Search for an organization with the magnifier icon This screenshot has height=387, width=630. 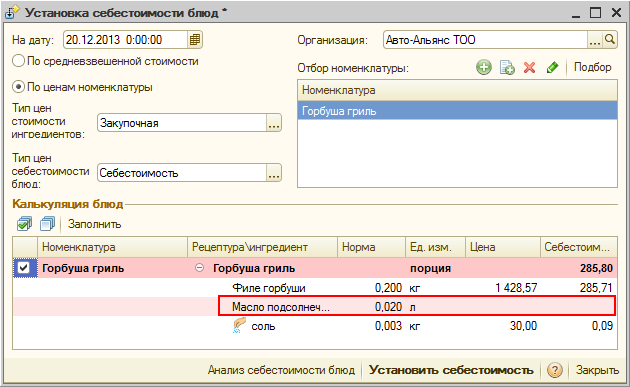(x=610, y=40)
